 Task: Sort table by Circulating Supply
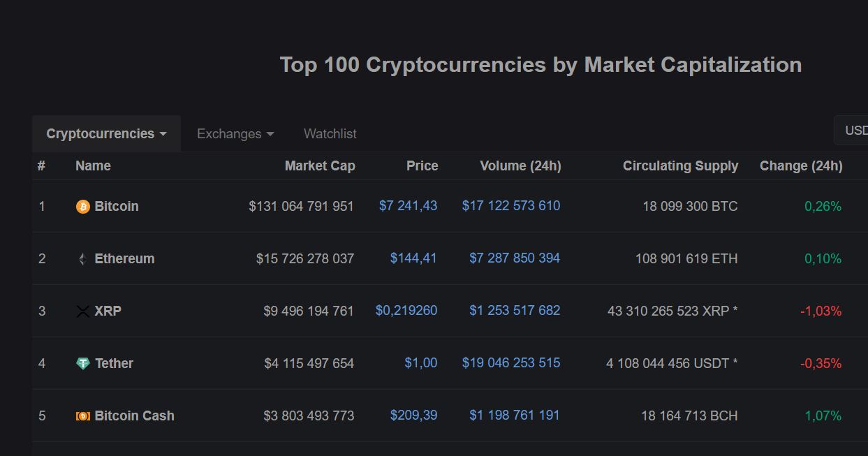680,166
